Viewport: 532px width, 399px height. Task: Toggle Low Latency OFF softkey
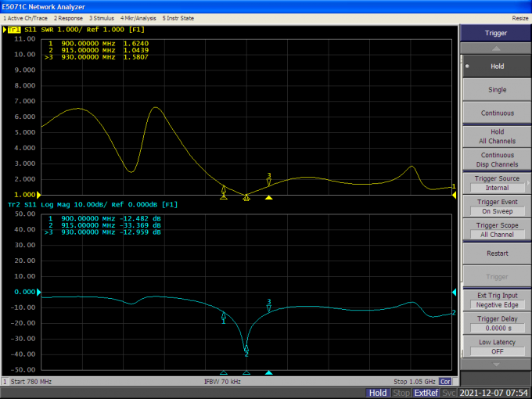pyautogui.click(x=497, y=347)
